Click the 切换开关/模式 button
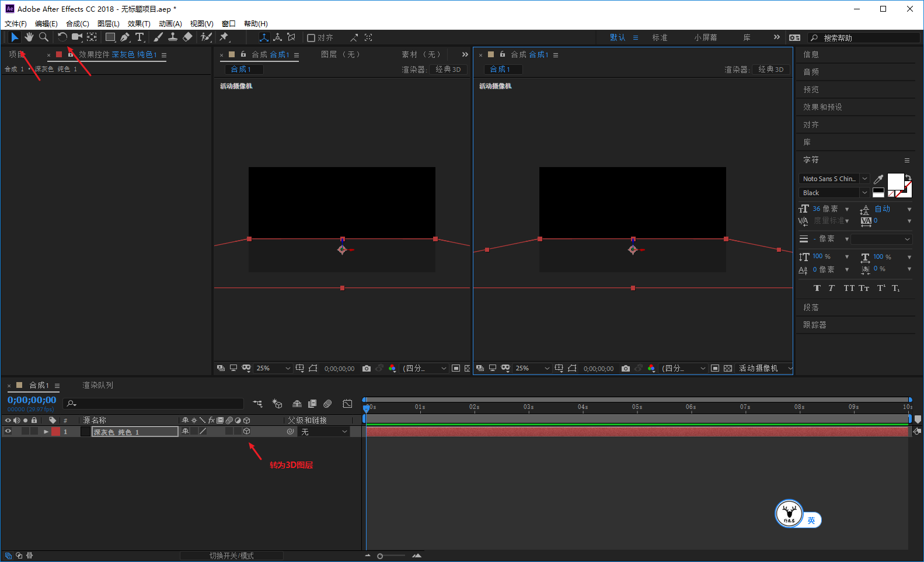 [x=232, y=556]
